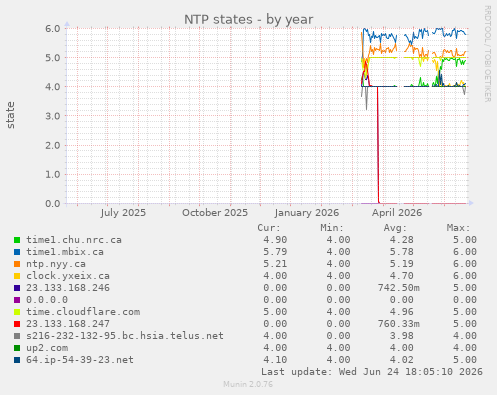Select legend label time1.chu.nrc.ca

(x=74, y=240)
